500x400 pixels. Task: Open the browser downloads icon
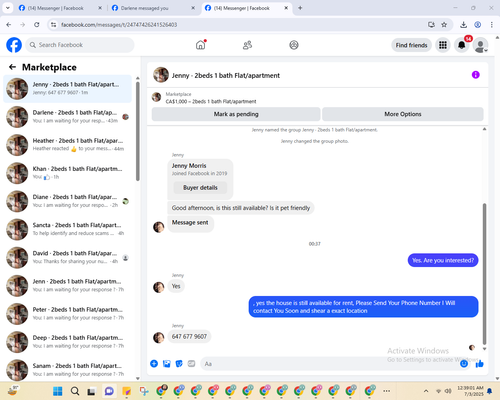463,25
